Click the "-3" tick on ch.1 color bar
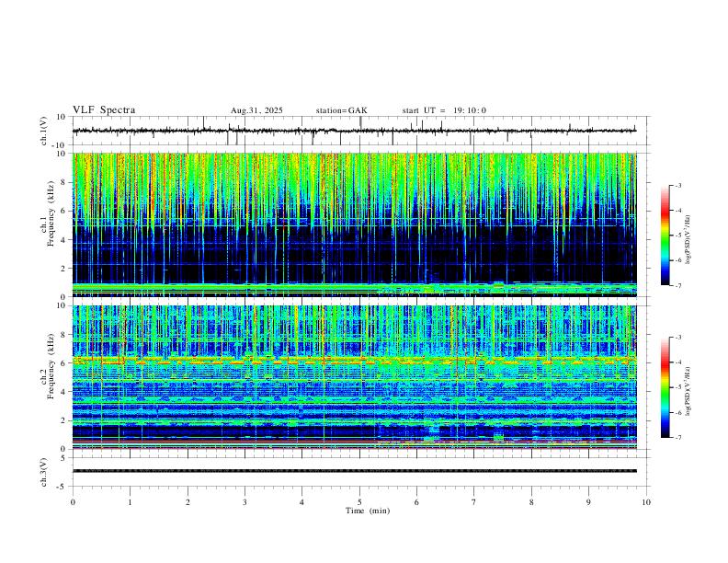 (678, 186)
